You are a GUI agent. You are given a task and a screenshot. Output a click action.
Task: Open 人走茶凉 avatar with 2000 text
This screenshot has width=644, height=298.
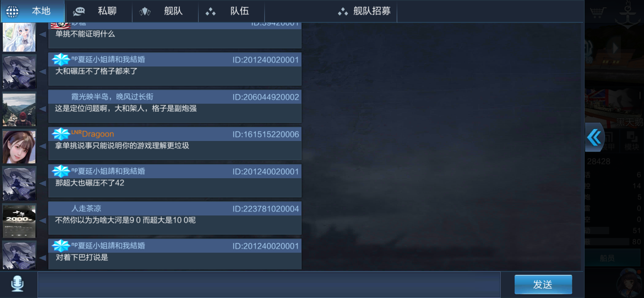coord(19,221)
